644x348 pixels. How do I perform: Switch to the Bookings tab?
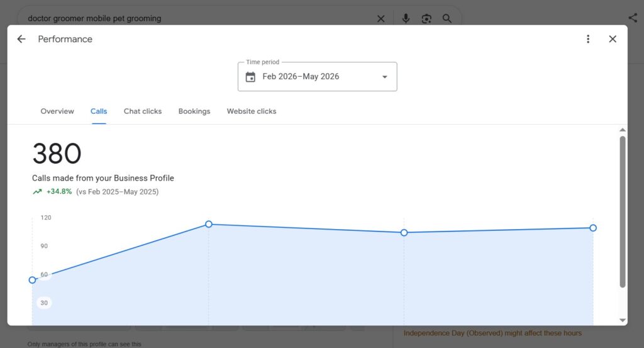(x=194, y=111)
